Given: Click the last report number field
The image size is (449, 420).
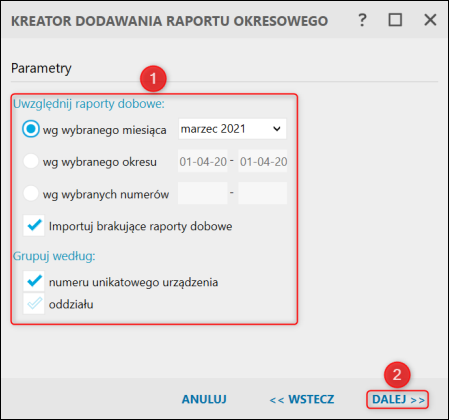Looking at the screenshot, I should (x=263, y=193).
